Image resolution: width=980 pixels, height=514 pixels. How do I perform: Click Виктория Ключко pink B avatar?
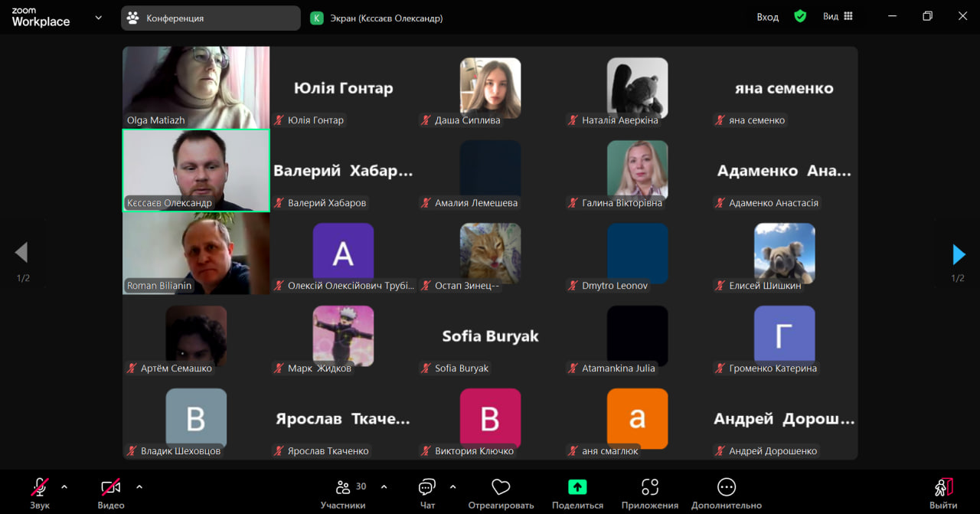(490, 417)
